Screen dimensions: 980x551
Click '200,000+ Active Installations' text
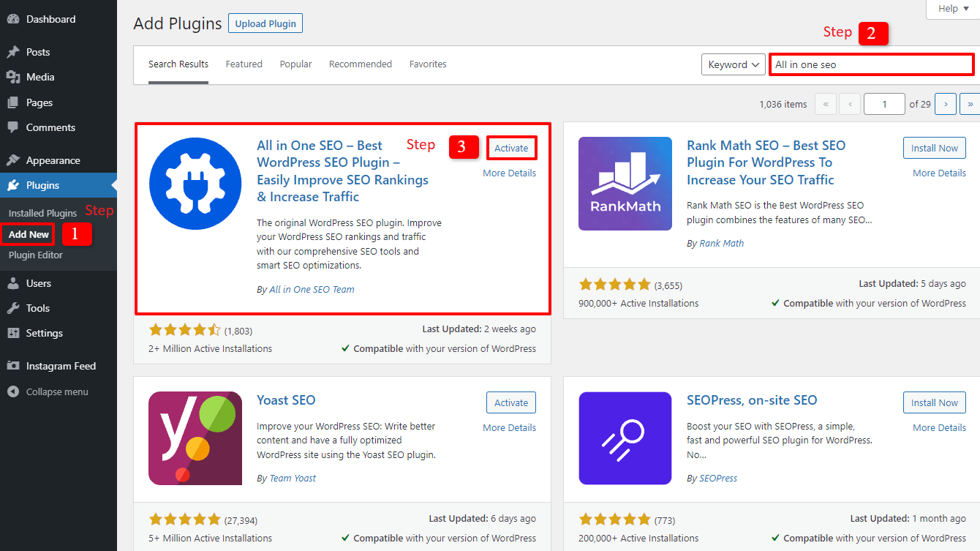pyautogui.click(x=638, y=539)
